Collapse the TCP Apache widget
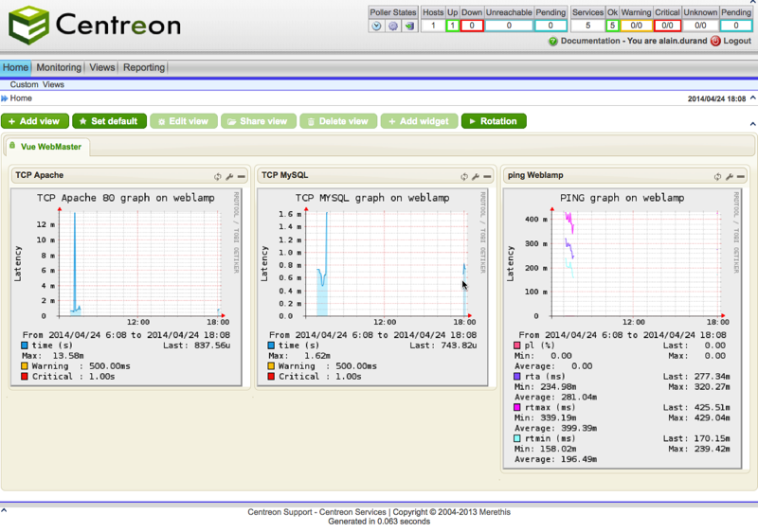Screen dimensions: 758x532 [x=241, y=176]
